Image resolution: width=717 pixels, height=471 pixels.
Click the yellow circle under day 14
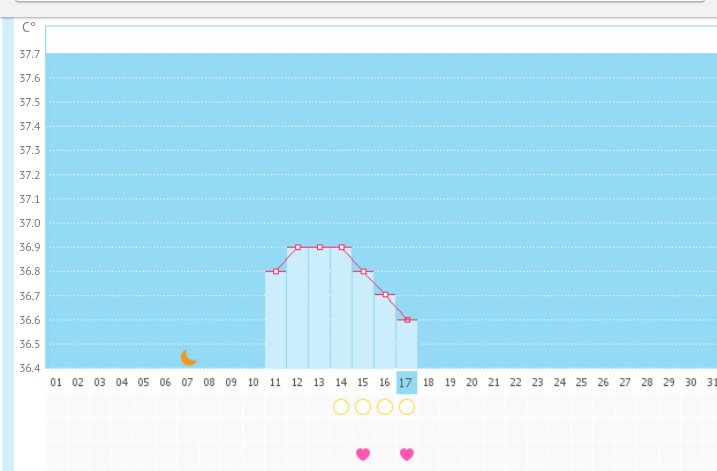tap(341, 406)
